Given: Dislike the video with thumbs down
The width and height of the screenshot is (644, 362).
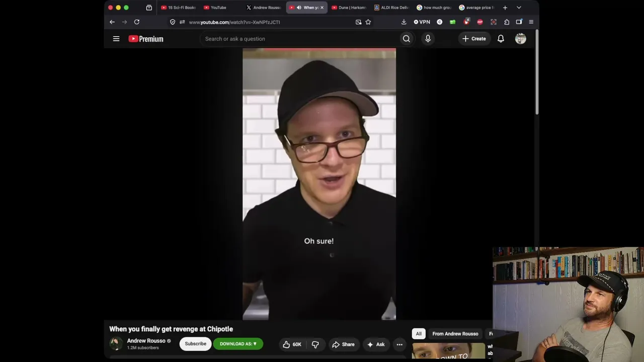Looking at the screenshot, I should pos(315,344).
